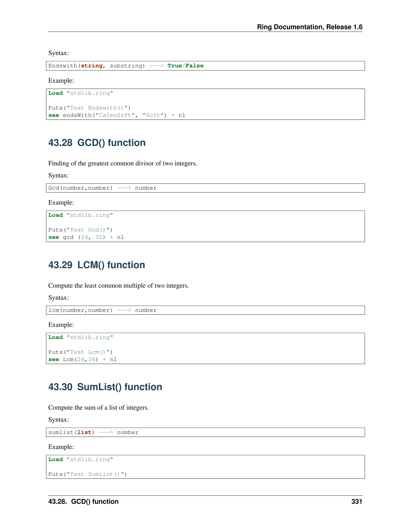Click the Puts("Test Endswith()") line
Viewport: 411px width, 532px height.
click(89, 108)
